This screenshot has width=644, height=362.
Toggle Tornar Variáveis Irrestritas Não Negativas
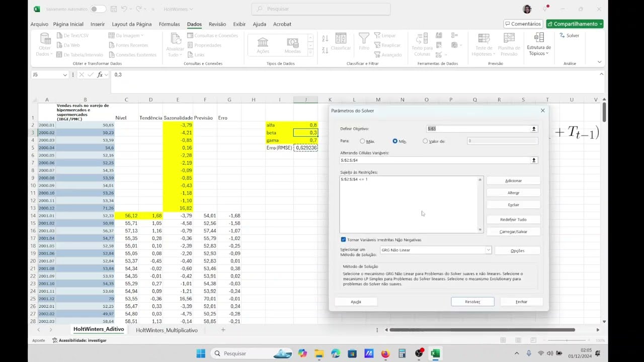click(343, 240)
